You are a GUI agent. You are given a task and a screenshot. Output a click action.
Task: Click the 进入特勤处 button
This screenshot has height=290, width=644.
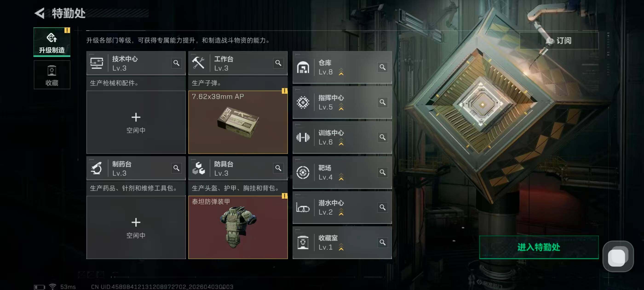click(539, 247)
